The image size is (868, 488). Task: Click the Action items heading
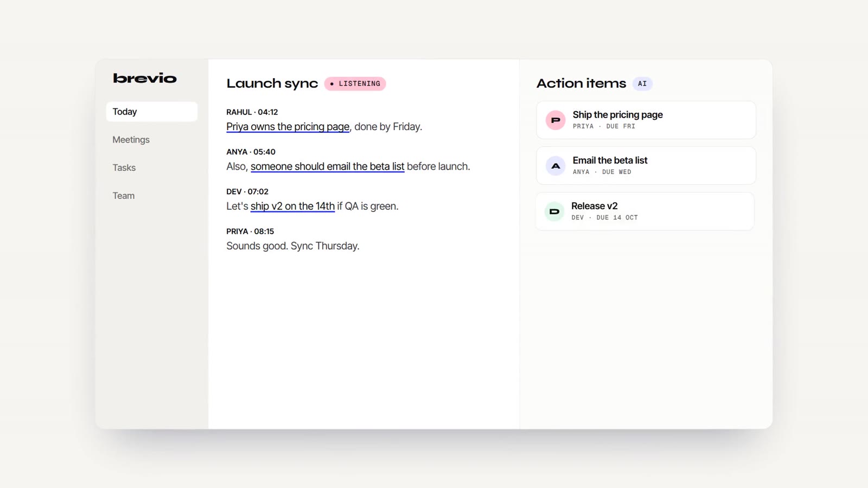coord(581,84)
